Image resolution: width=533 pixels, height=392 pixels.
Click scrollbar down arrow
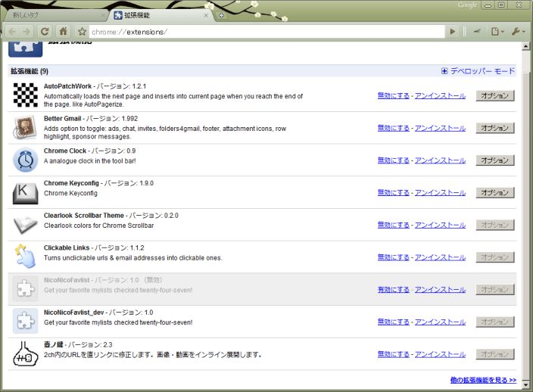click(x=525, y=384)
